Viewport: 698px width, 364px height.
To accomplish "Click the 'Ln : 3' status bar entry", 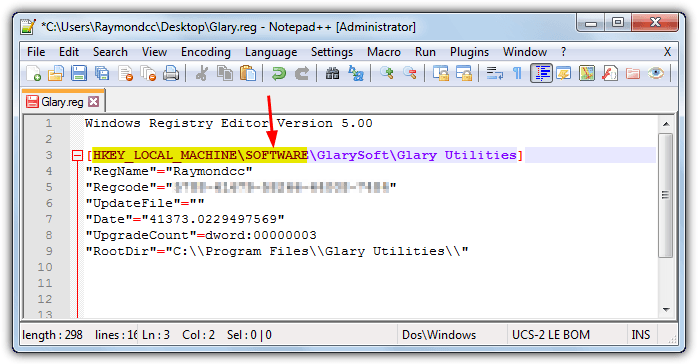I will [x=156, y=335].
